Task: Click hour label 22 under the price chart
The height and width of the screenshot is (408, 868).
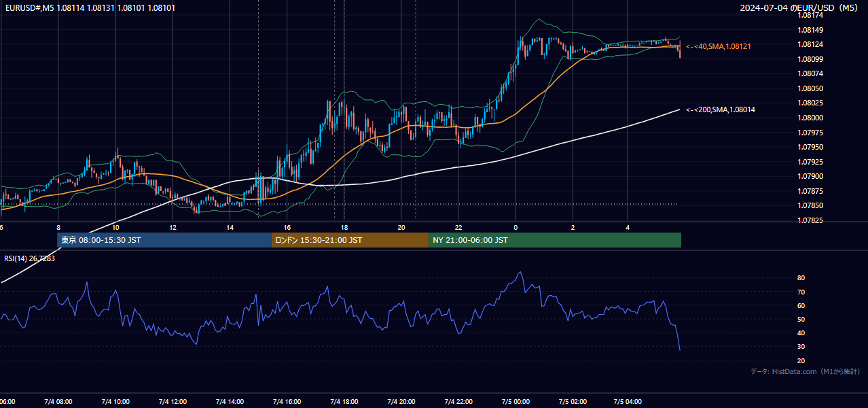Action: coord(458,227)
